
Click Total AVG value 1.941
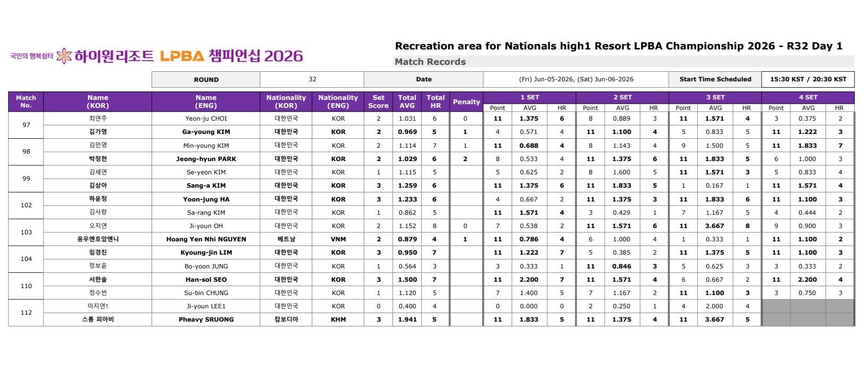pos(407,319)
